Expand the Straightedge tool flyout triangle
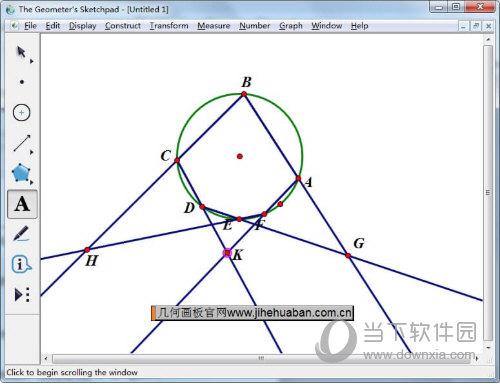Screen dimensions: 500x384 tap(32, 152)
